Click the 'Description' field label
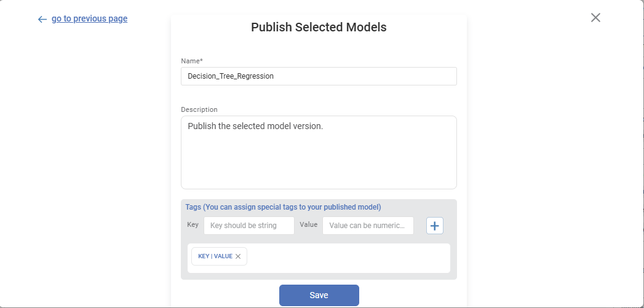 click(x=199, y=109)
